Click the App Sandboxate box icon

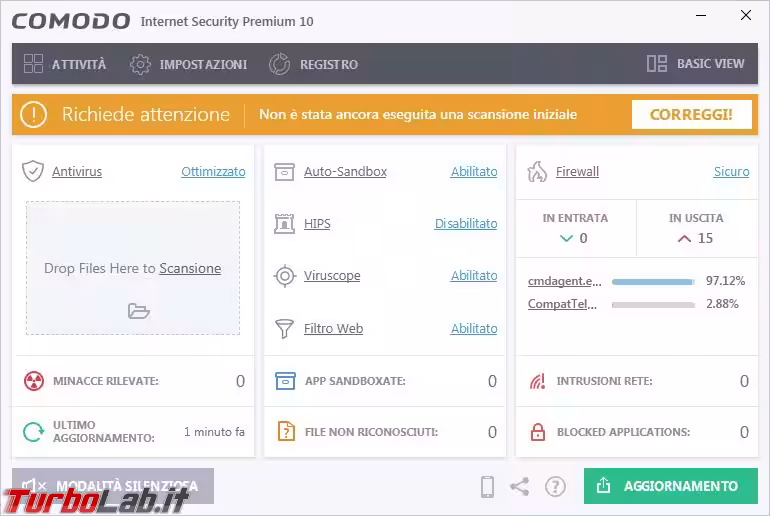285,381
